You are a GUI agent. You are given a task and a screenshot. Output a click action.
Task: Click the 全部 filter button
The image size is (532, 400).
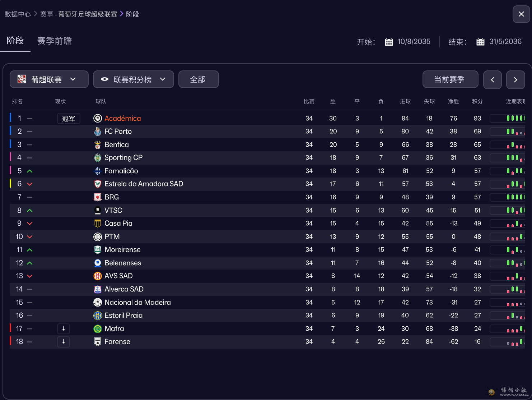coord(198,79)
